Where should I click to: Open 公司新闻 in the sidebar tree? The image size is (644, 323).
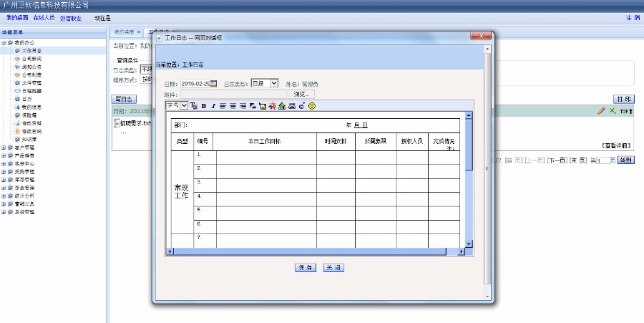click(x=31, y=59)
